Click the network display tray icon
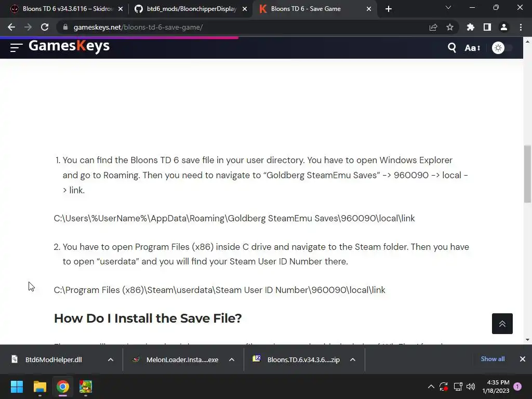532x399 pixels. pos(458,387)
